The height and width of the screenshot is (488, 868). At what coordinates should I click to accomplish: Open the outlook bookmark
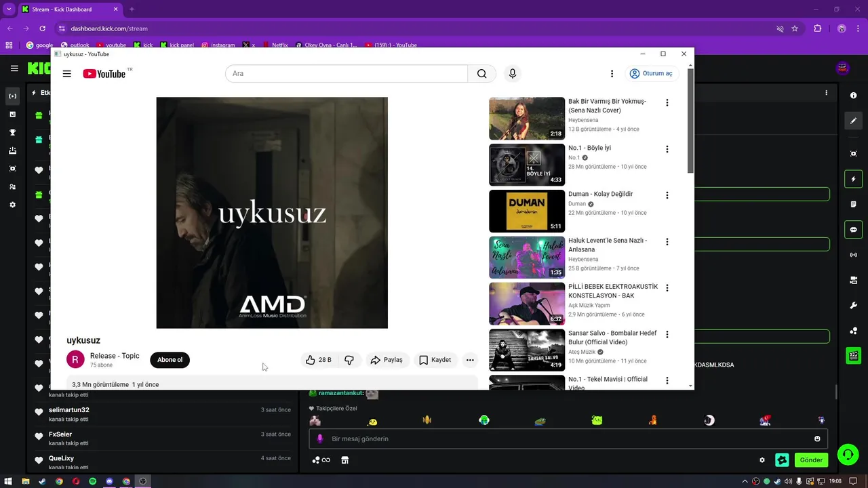click(x=75, y=45)
